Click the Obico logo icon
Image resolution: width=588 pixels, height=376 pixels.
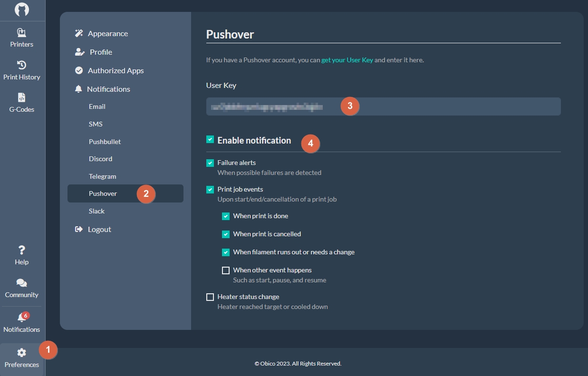pyautogui.click(x=22, y=10)
